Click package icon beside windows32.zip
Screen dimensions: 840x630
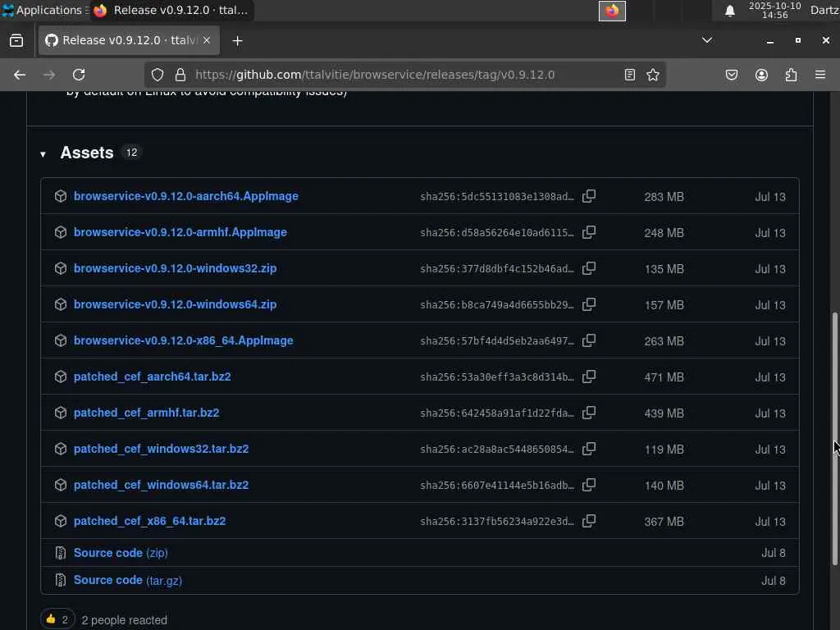click(x=61, y=268)
